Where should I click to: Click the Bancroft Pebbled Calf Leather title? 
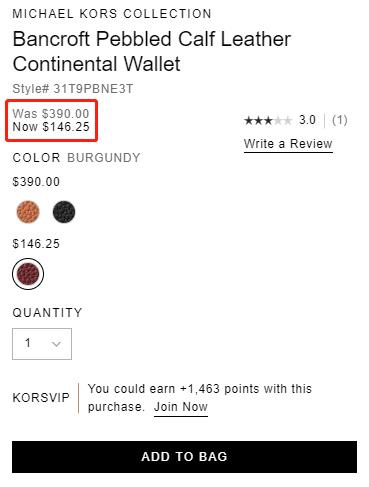[x=152, y=51]
